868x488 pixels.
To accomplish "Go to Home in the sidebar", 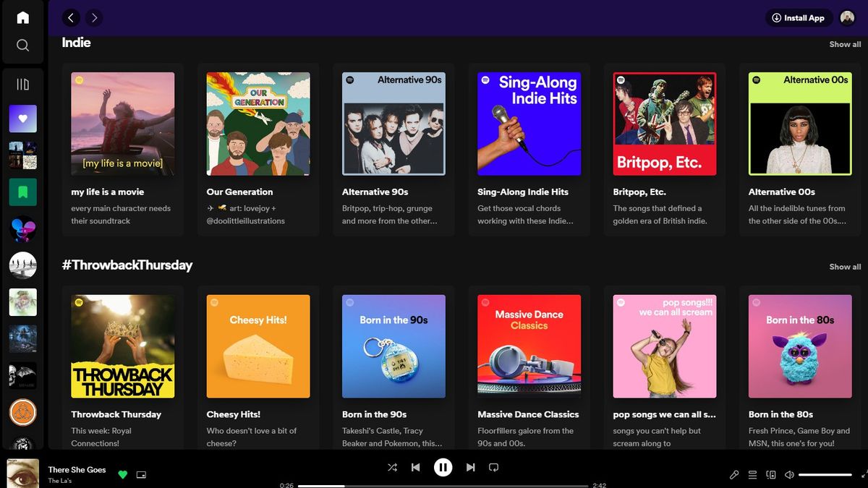I will [22, 17].
